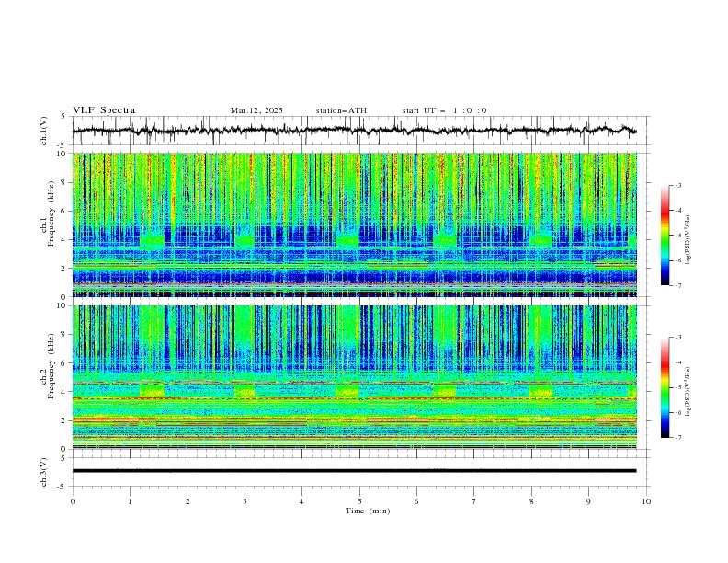Screen dimensions: 728x563
Task: Click the '5' tick on the time axis
Action: [359, 501]
